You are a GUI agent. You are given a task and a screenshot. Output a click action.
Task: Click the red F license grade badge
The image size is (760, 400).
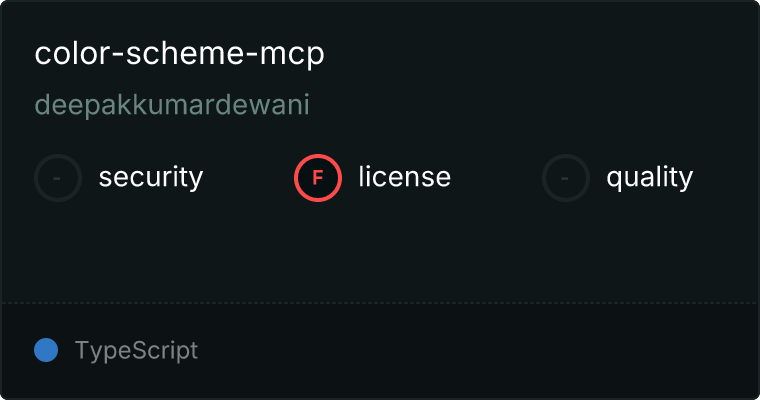(318, 178)
